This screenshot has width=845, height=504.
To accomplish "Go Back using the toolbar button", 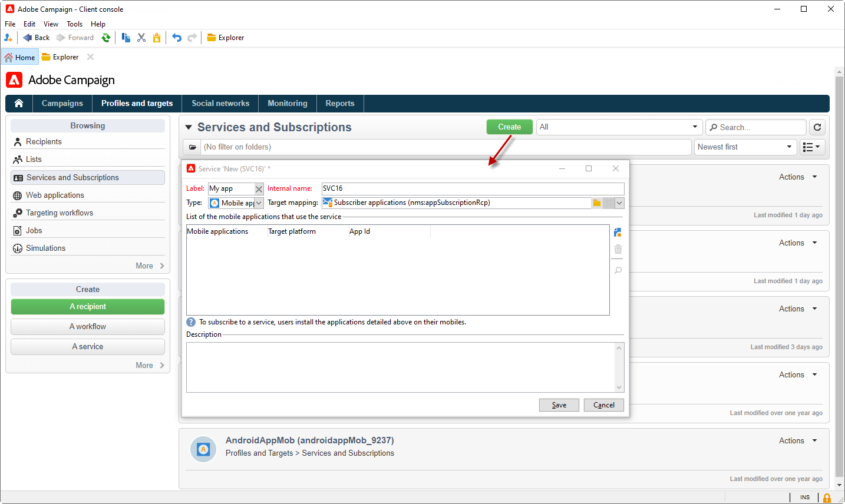I will (37, 38).
